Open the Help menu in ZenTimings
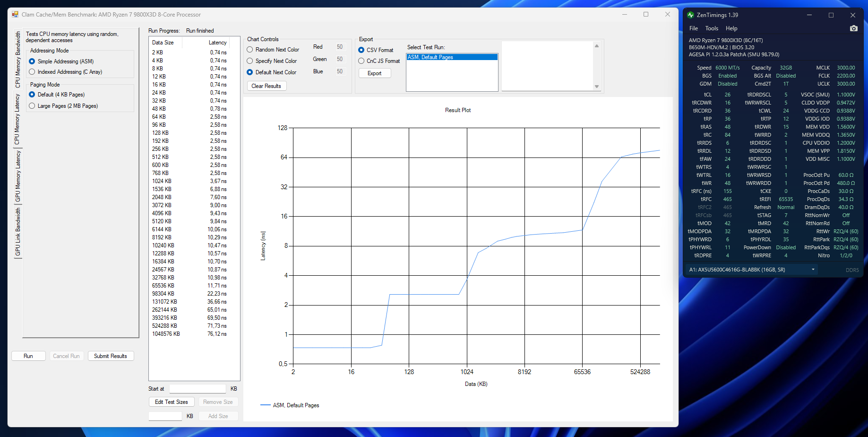This screenshot has width=868, height=437. (x=731, y=28)
